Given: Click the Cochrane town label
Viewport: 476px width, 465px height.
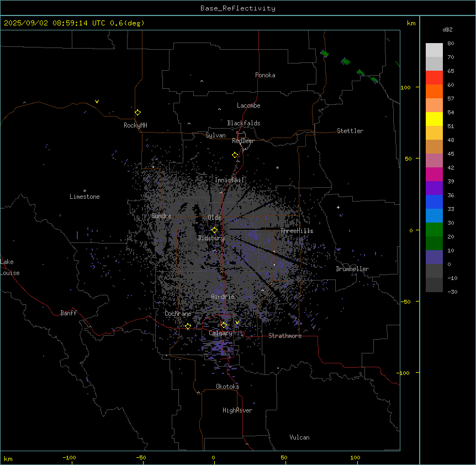Looking at the screenshot, I should 178,314.
